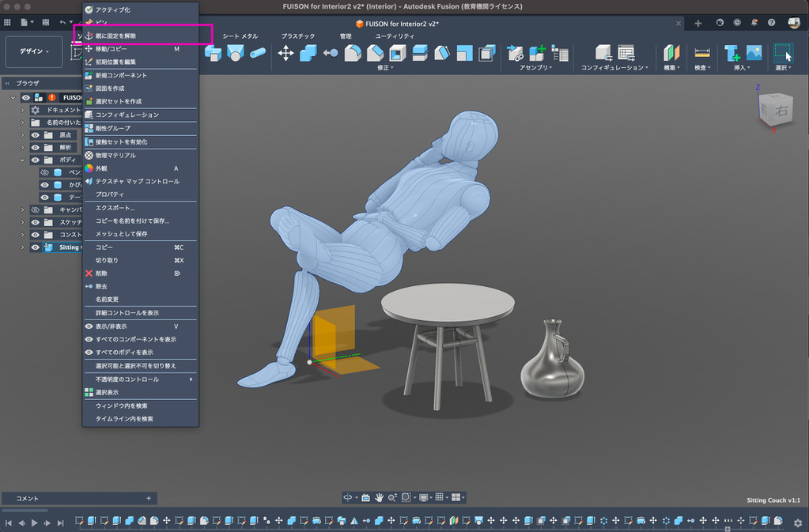
Task: Show the hidden キャンバス folder via eye icon
Action: tap(36, 209)
